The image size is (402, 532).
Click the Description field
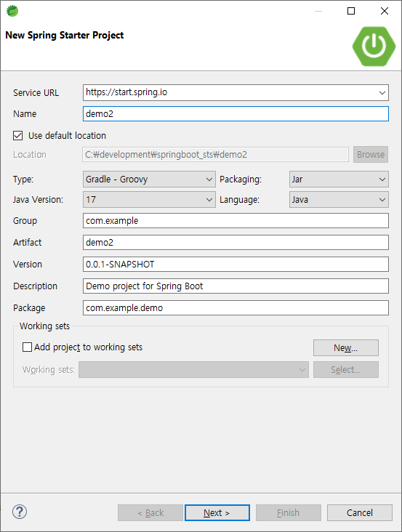236,286
